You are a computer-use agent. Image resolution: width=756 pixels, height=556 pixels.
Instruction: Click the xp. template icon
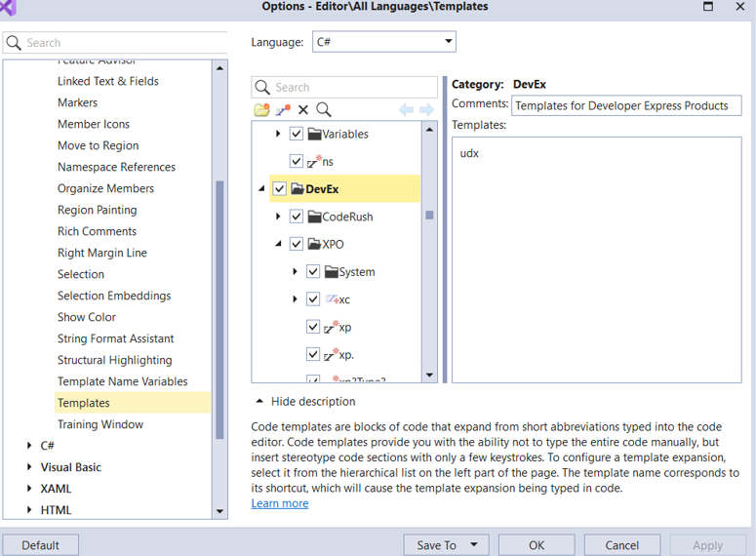click(x=332, y=354)
